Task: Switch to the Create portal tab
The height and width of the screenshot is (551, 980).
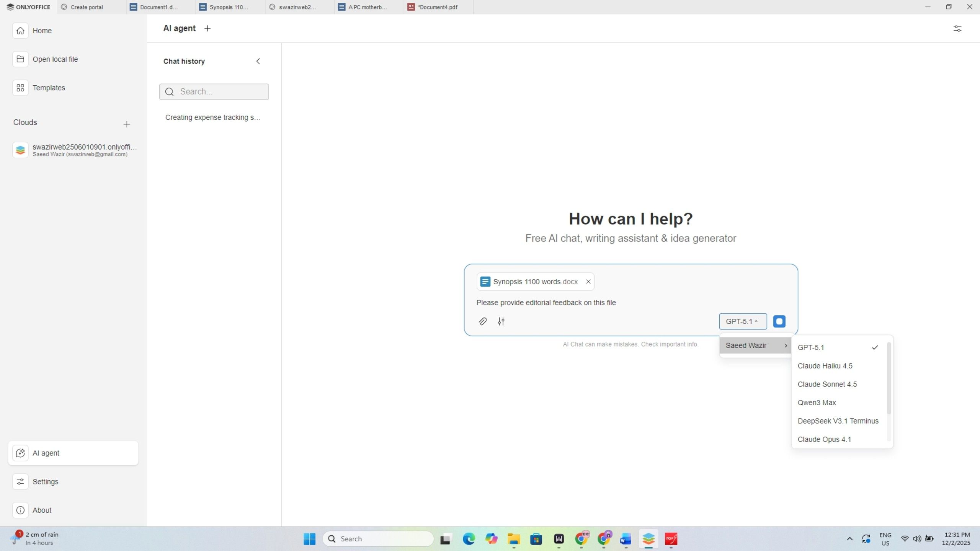Action: pyautogui.click(x=92, y=7)
